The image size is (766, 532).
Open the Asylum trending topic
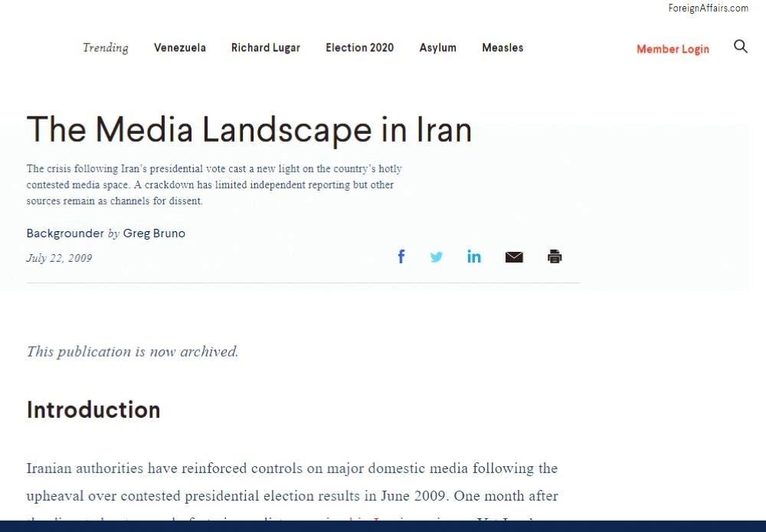[437, 47]
